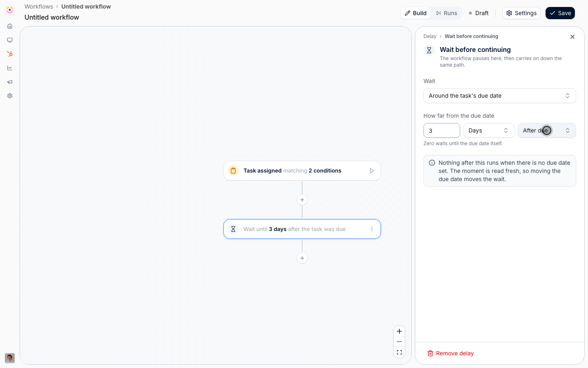Image resolution: width=588 pixels, height=368 pixels.
Task: Run the Task assigned trigger play icon
Action: (372, 171)
